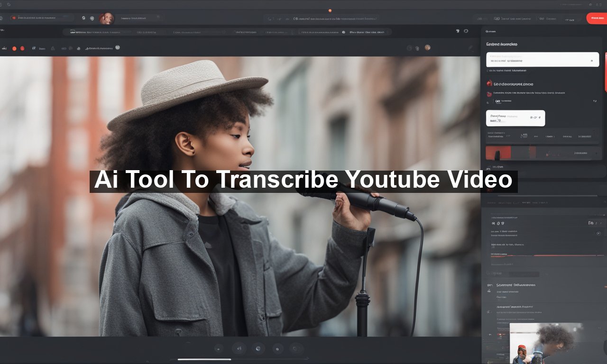This screenshot has width=607, height=364.
Task: Click the top-left pill with the red dot
Action: 42,18
